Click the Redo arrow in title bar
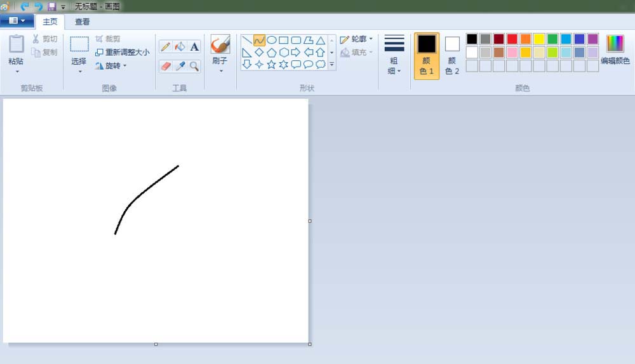Screen dimensions: 635x364 (38, 6)
